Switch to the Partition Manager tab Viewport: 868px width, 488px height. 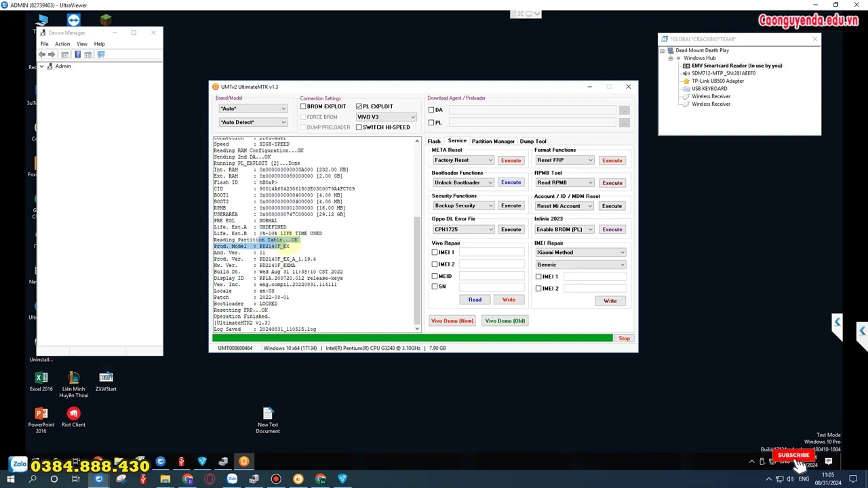pos(493,141)
